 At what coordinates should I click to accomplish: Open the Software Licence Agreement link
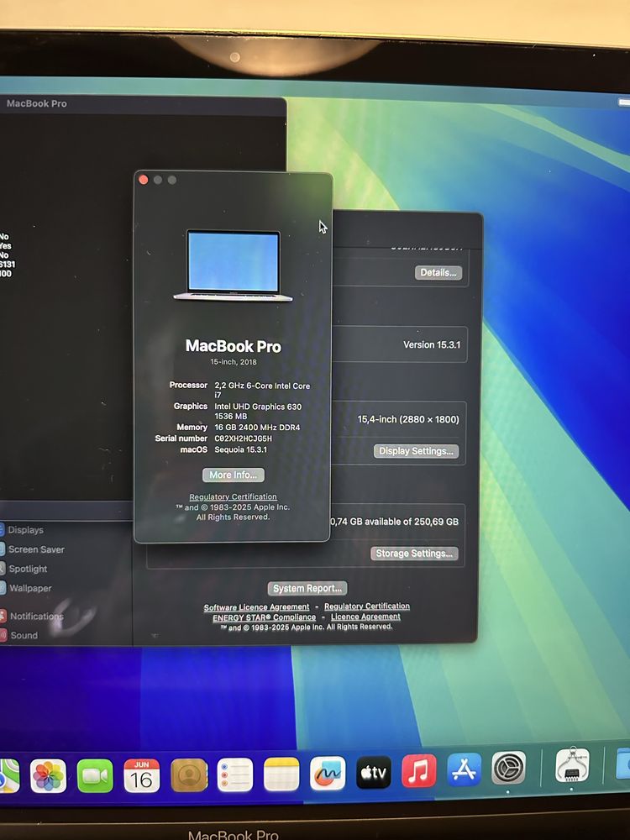pyautogui.click(x=256, y=607)
